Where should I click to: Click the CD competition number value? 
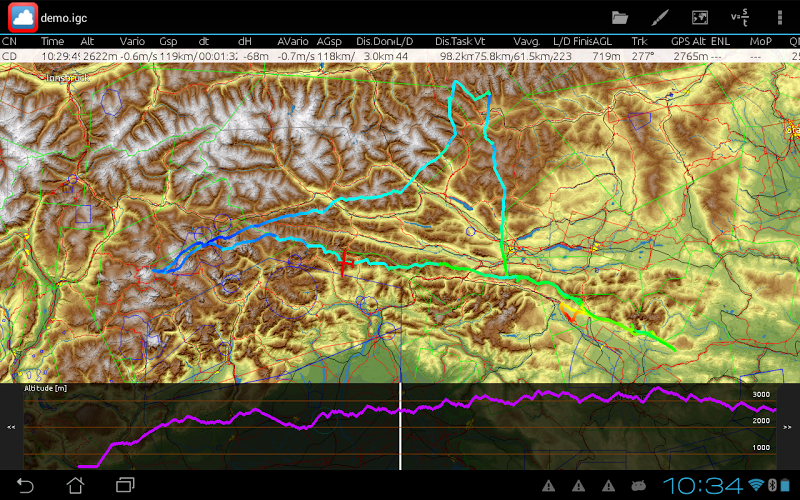(x=9, y=56)
